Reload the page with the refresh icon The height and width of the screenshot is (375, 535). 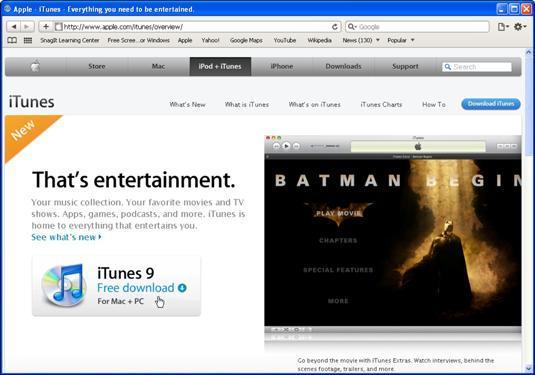coord(335,27)
